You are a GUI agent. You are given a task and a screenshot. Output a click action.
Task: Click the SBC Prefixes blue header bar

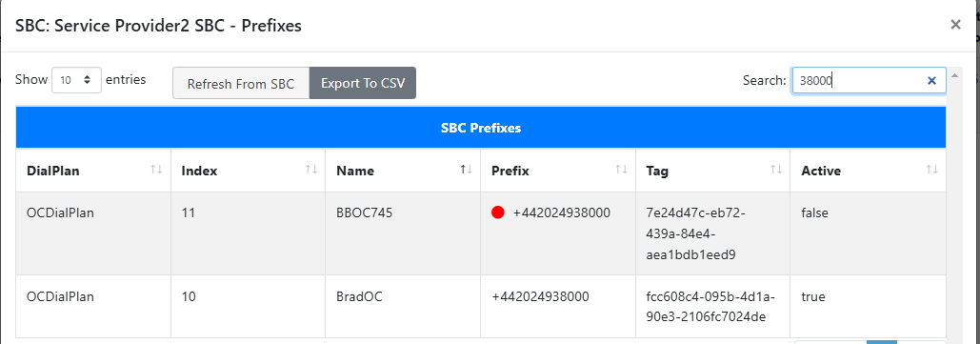[x=481, y=128]
